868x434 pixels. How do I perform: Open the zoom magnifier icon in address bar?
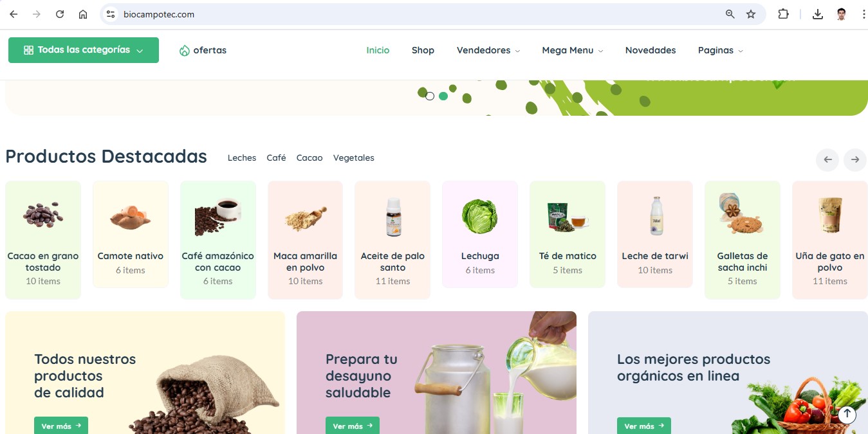tap(730, 14)
